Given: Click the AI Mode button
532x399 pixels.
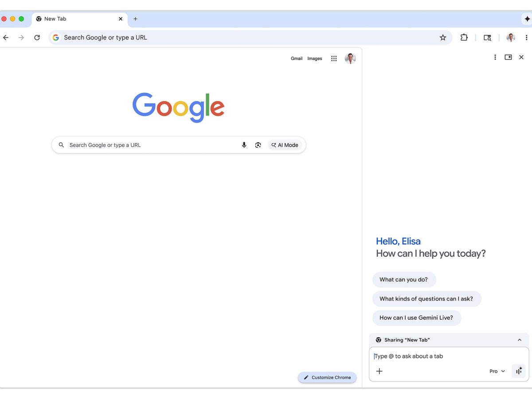Looking at the screenshot, I should coord(285,145).
